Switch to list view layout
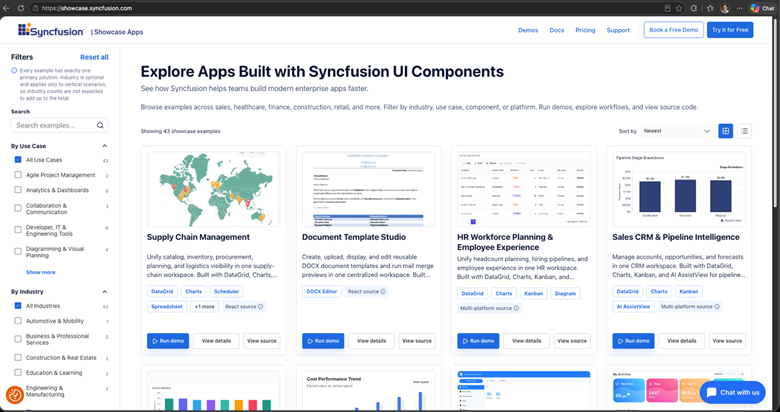 pyautogui.click(x=744, y=131)
